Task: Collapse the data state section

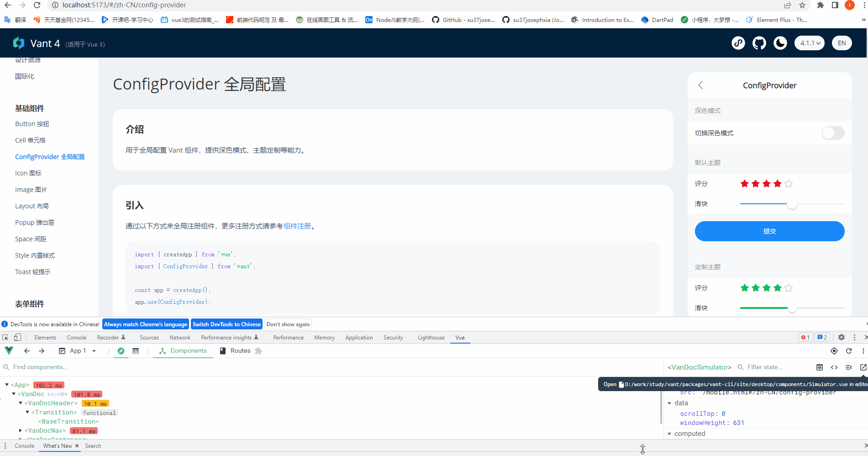Action: coord(670,403)
